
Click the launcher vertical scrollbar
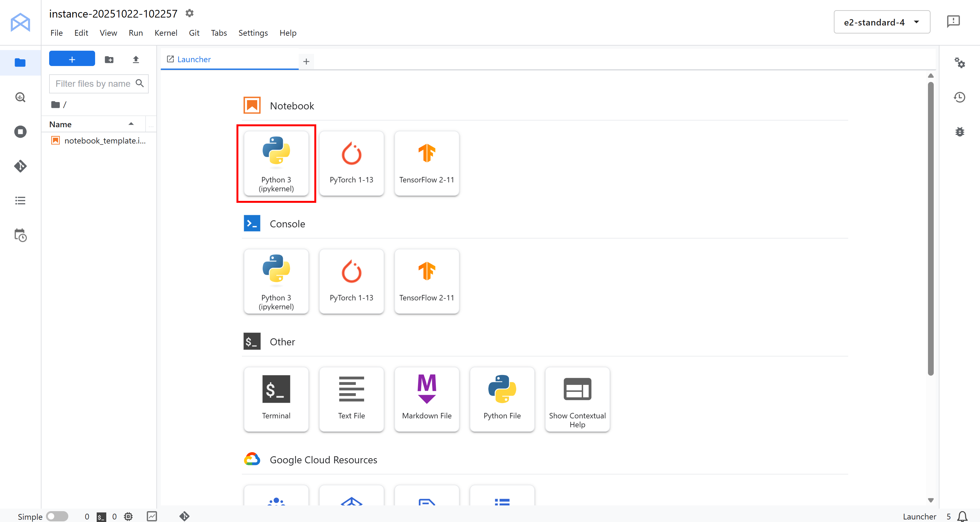click(x=931, y=228)
